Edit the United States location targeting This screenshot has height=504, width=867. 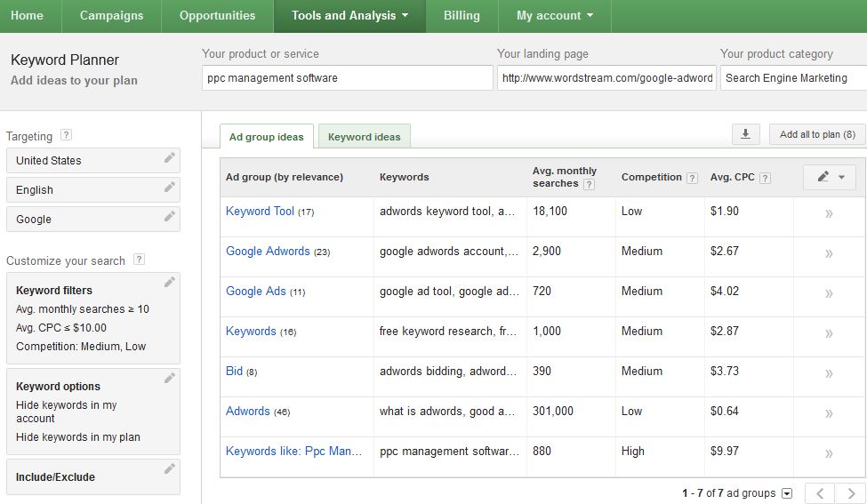[x=169, y=158]
